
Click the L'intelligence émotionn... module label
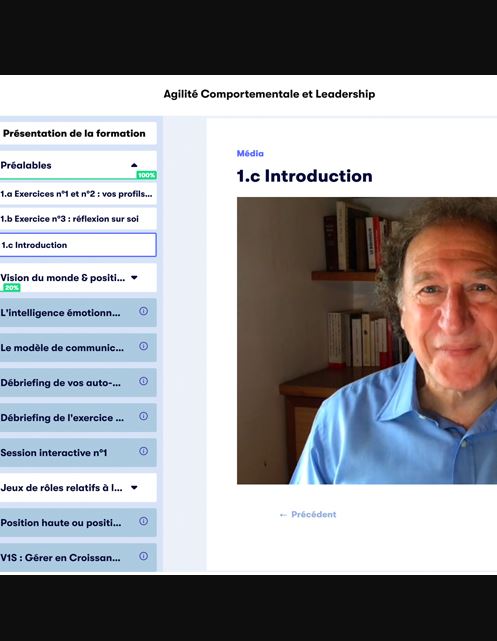click(x=60, y=313)
